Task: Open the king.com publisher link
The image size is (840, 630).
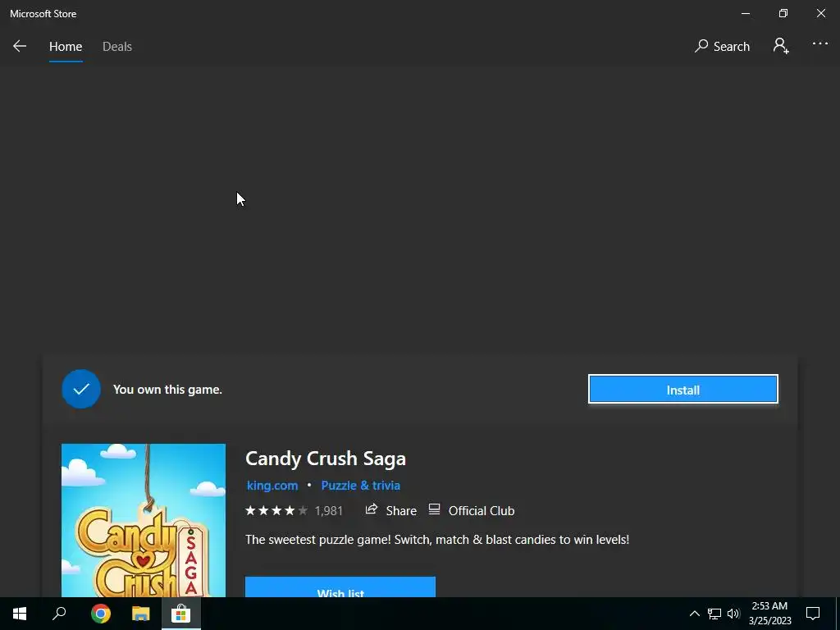Action: [x=272, y=486]
